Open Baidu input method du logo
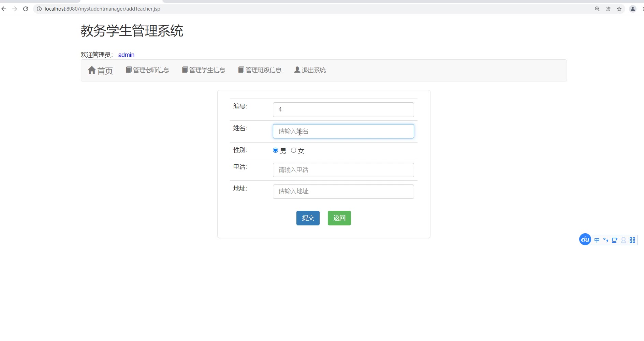 pyautogui.click(x=585, y=240)
